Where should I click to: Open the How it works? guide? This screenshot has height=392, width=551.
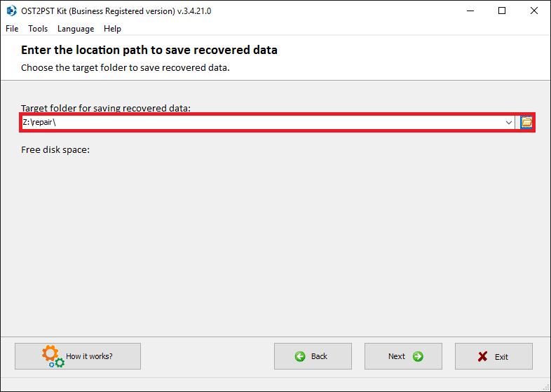coord(78,356)
